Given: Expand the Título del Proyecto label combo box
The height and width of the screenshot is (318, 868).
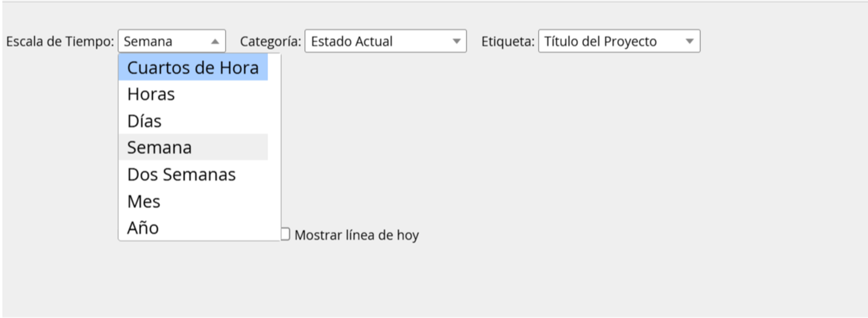Looking at the screenshot, I should 619,41.
